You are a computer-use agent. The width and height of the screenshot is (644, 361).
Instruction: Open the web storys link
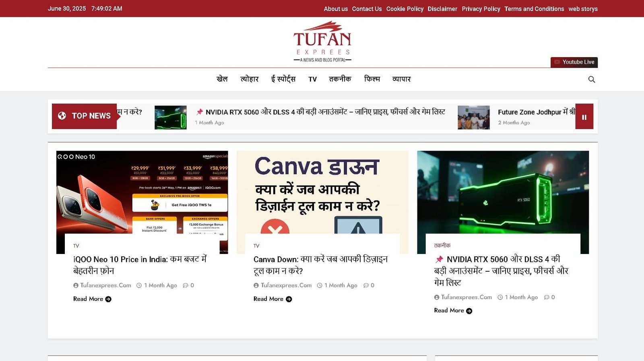[583, 9]
